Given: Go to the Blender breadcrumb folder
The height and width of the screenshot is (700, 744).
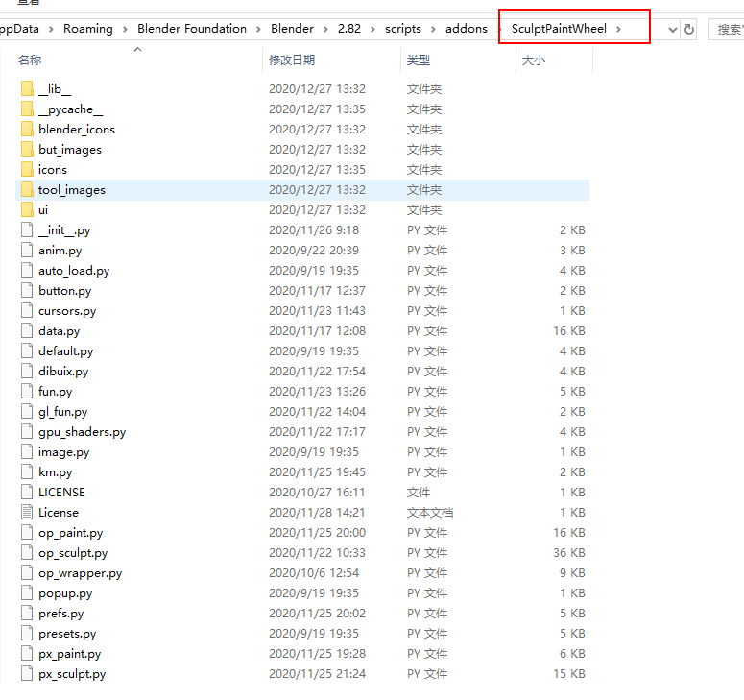Looking at the screenshot, I should pyautogui.click(x=292, y=29).
